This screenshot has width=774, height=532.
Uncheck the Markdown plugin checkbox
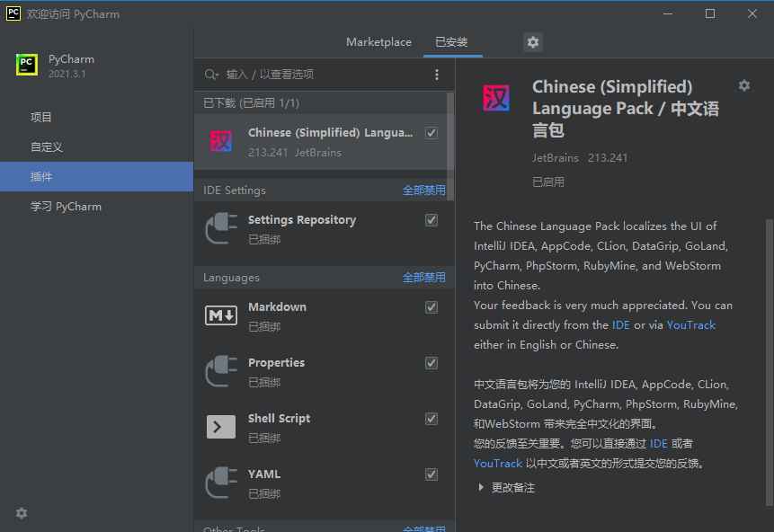431,306
